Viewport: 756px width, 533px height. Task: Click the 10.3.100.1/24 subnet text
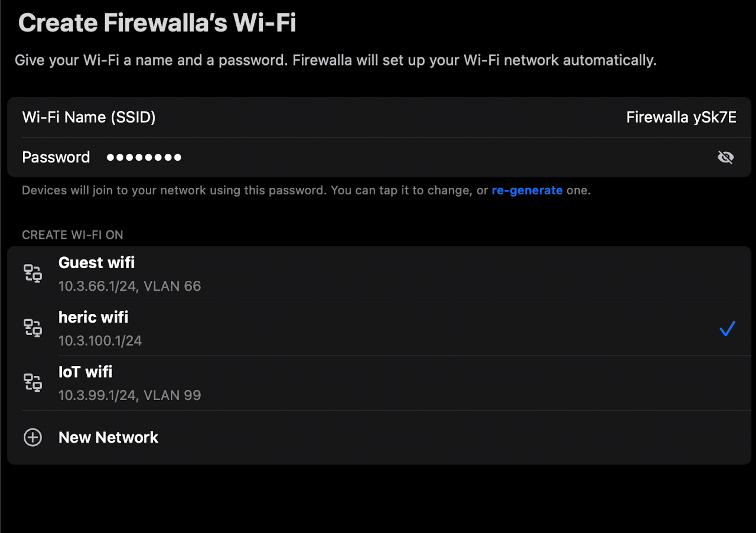pyautogui.click(x=100, y=341)
